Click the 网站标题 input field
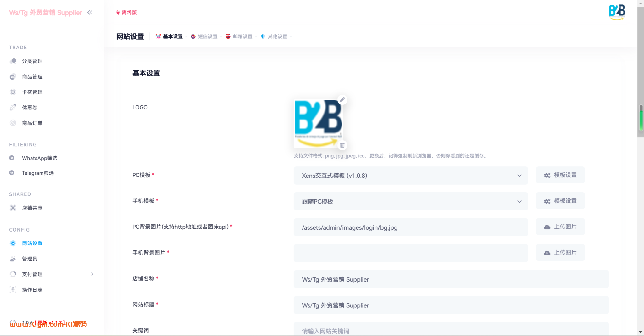 click(451, 305)
